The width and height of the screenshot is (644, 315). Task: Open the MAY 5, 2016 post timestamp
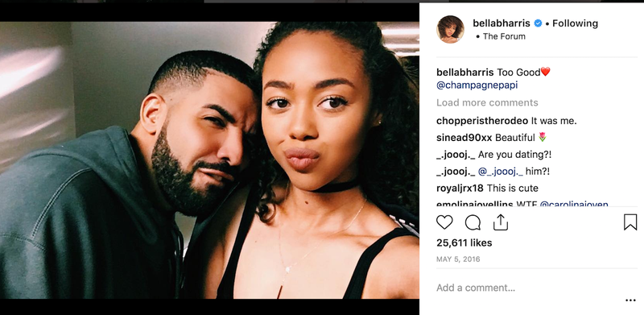tap(458, 259)
